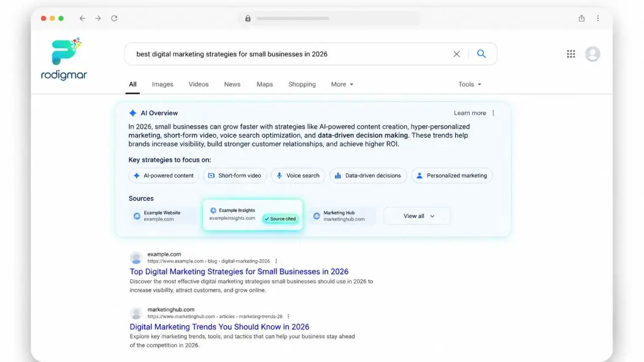Click the marketinghub.com result favicon

coord(136,313)
